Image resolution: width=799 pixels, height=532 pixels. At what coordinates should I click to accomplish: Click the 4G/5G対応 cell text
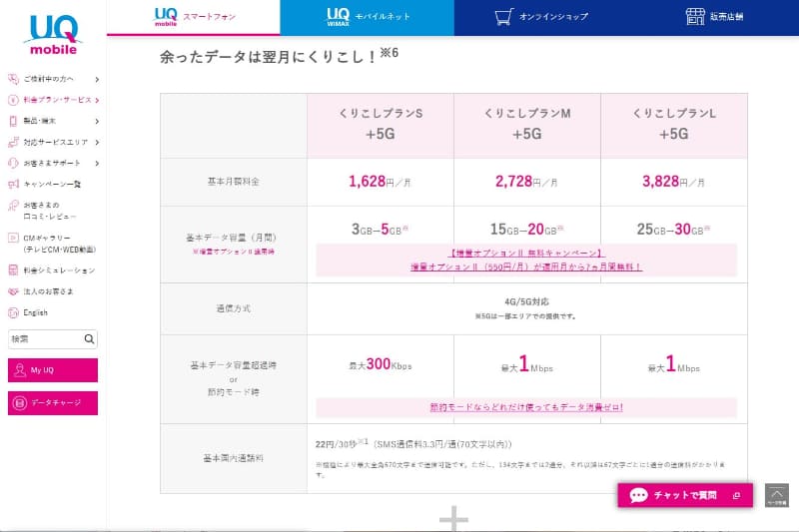(x=526, y=301)
